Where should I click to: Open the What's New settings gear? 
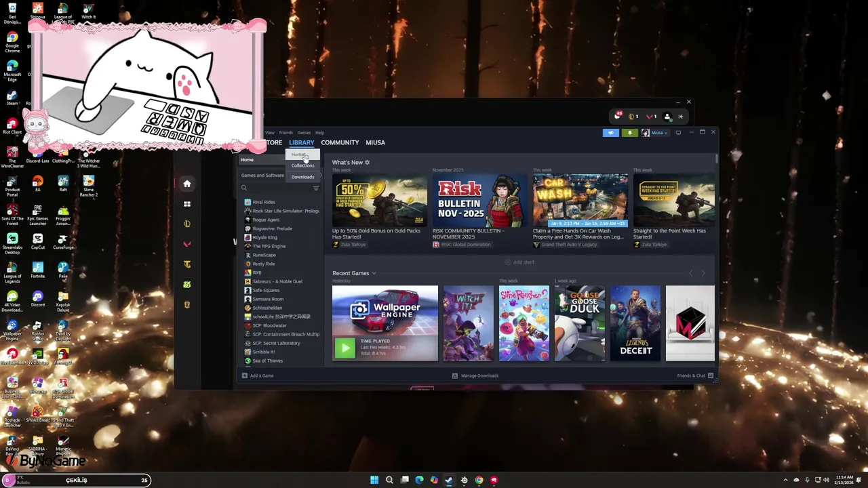click(367, 163)
